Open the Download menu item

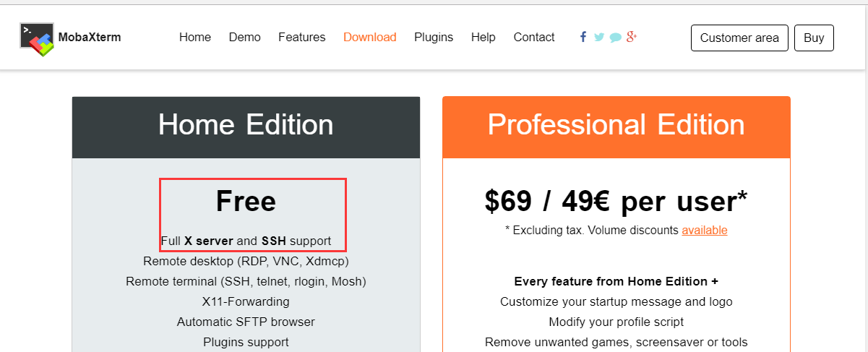tap(370, 37)
